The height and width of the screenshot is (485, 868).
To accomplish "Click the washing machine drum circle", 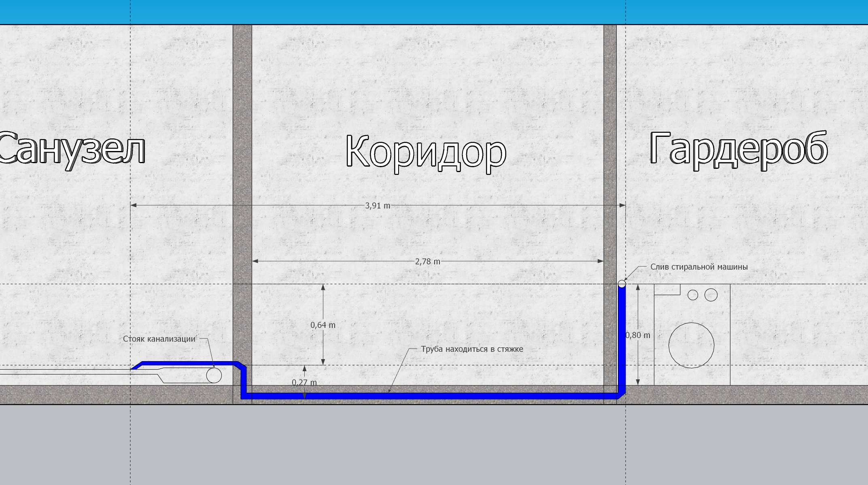I will pos(691,345).
